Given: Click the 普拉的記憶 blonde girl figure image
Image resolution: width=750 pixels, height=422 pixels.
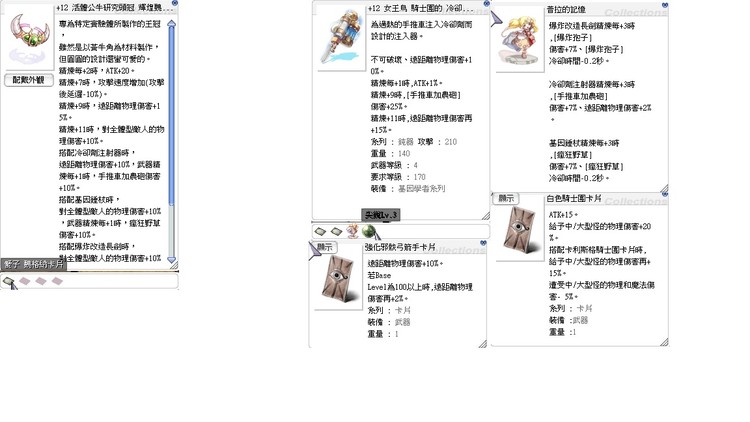Looking at the screenshot, I should coord(520,40).
